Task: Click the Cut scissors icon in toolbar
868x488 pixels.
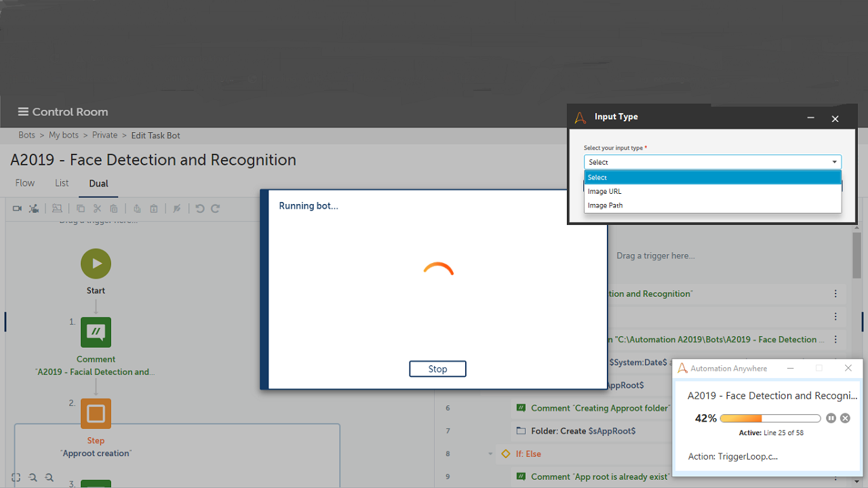Action: 97,209
